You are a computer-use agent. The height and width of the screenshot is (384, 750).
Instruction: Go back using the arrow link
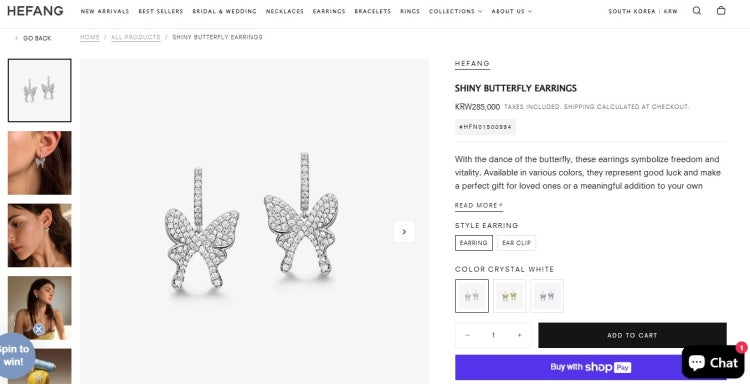[33, 38]
